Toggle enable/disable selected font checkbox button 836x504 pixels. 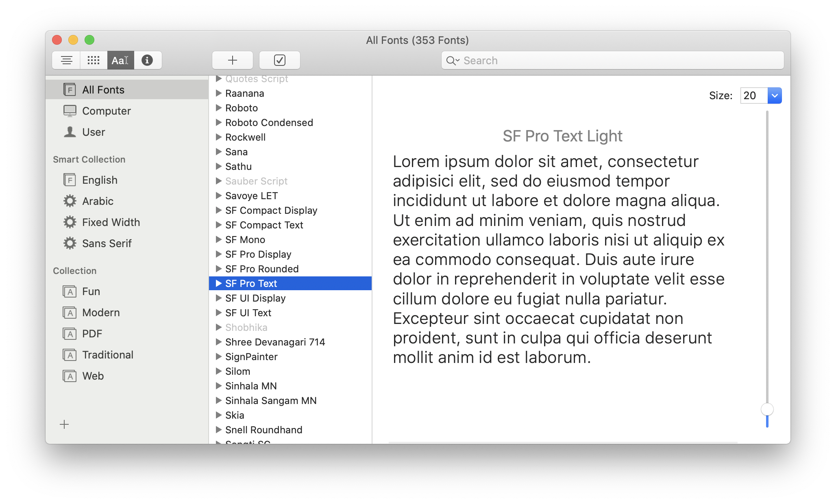[280, 61]
